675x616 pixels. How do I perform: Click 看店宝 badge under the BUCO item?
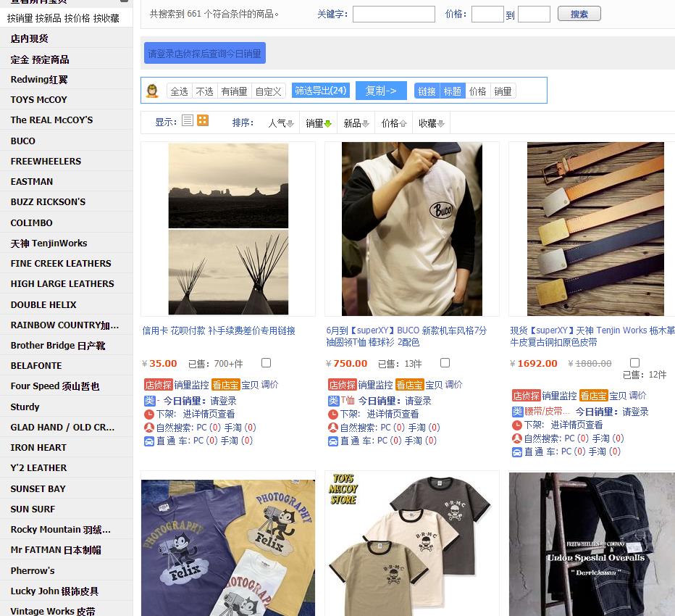(x=410, y=385)
